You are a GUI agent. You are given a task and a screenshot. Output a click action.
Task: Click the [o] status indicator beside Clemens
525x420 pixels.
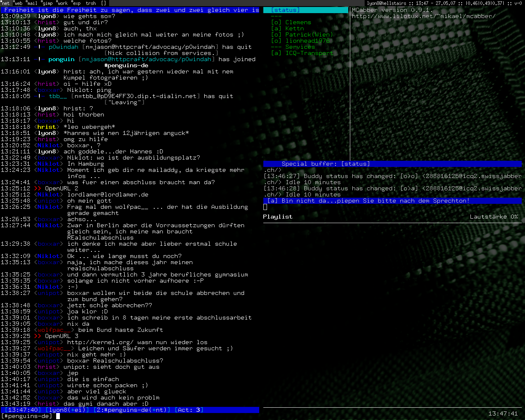coord(276,23)
